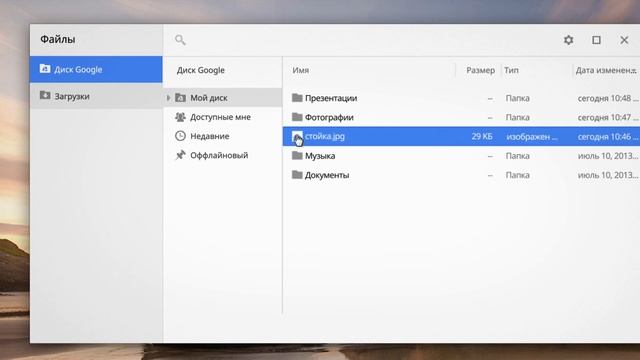Screen dimensions: 640x360
Task: Click the clock icon beside Недавние
Action: click(180, 136)
